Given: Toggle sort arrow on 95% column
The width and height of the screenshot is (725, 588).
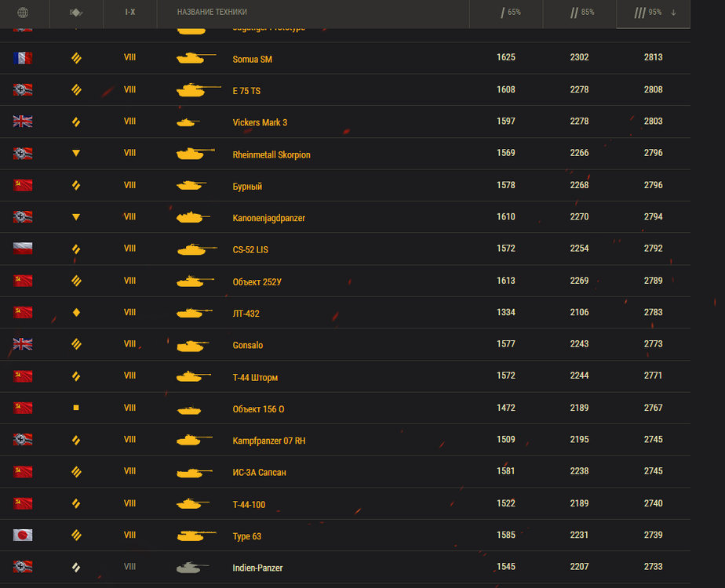Looking at the screenshot, I should tap(673, 13).
